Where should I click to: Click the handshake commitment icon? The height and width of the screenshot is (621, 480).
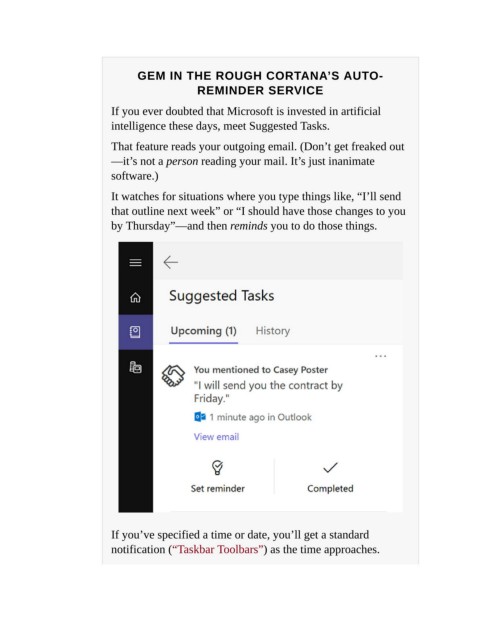[x=173, y=375]
